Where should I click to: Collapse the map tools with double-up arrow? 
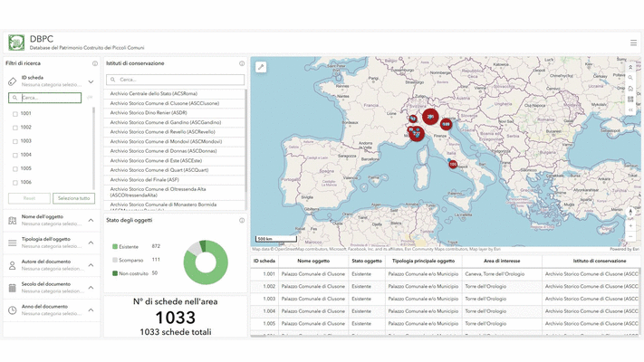click(630, 67)
